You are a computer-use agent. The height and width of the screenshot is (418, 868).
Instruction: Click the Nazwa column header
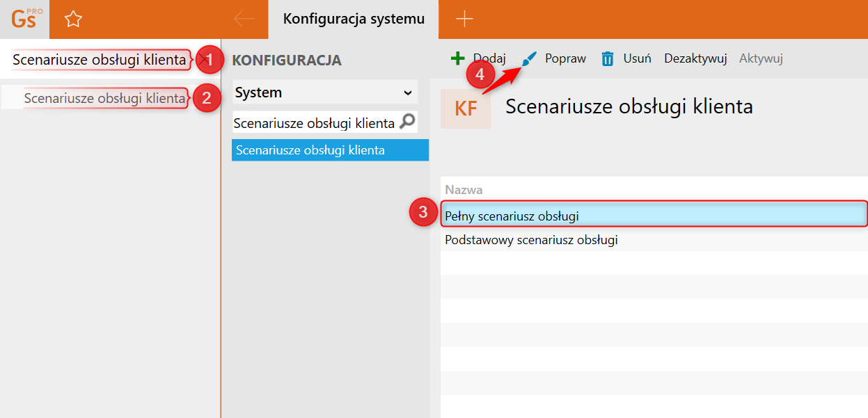(x=464, y=190)
